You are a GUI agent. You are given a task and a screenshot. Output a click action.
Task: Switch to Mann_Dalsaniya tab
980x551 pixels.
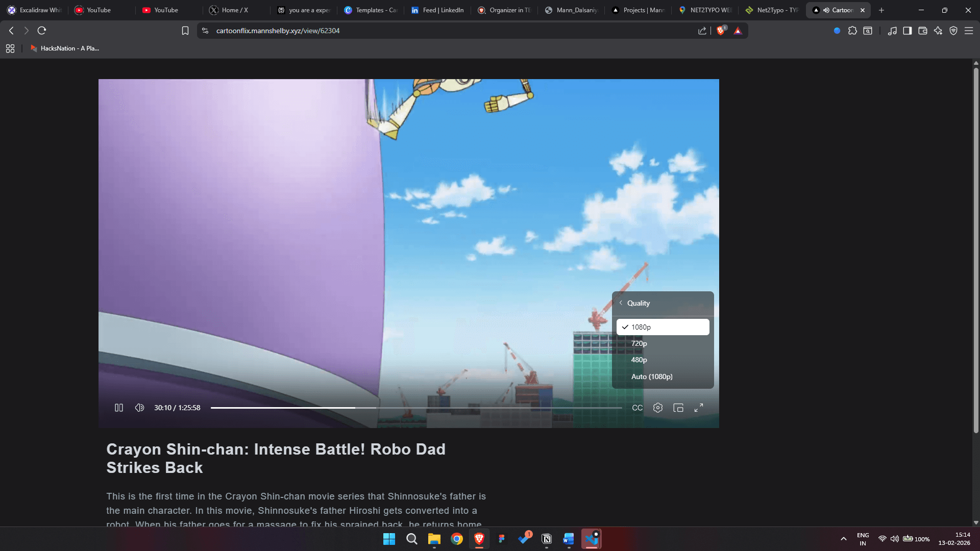coord(572,10)
